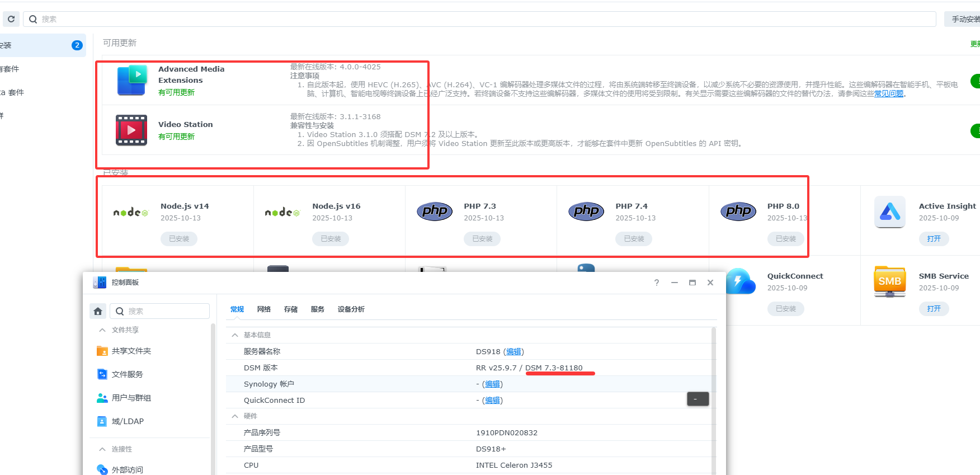Screen dimensions: 980x475
Task: Click the QuickConnect cloud icon
Action: click(x=741, y=281)
